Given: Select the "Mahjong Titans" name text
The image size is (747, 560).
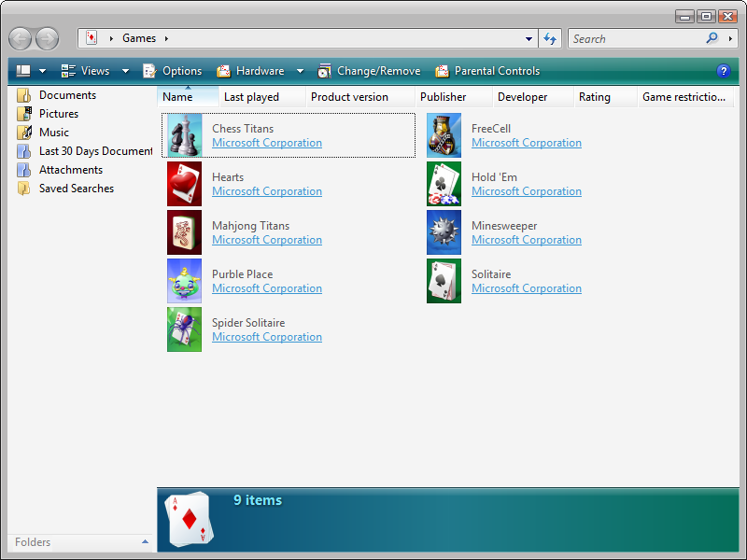Looking at the screenshot, I should [x=250, y=226].
